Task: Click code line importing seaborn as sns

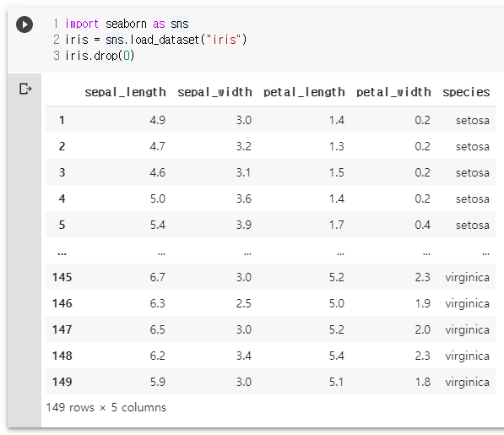Action: coord(127,24)
